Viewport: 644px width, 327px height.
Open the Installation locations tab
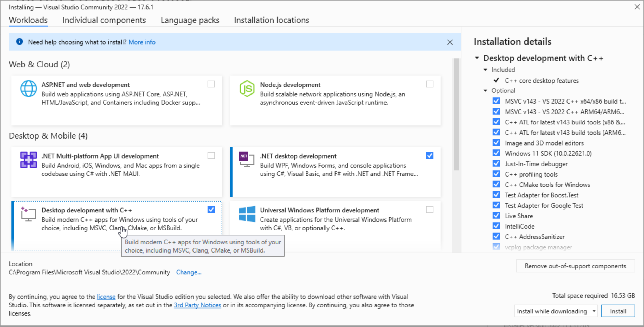click(x=272, y=20)
